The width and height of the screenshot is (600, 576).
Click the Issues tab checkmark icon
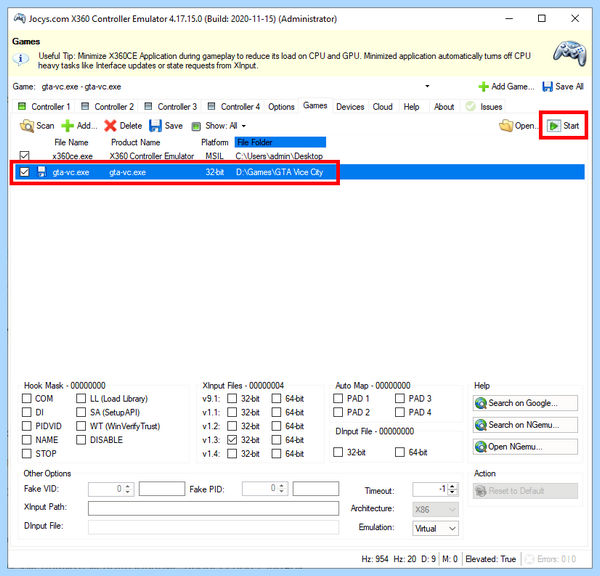click(470, 106)
